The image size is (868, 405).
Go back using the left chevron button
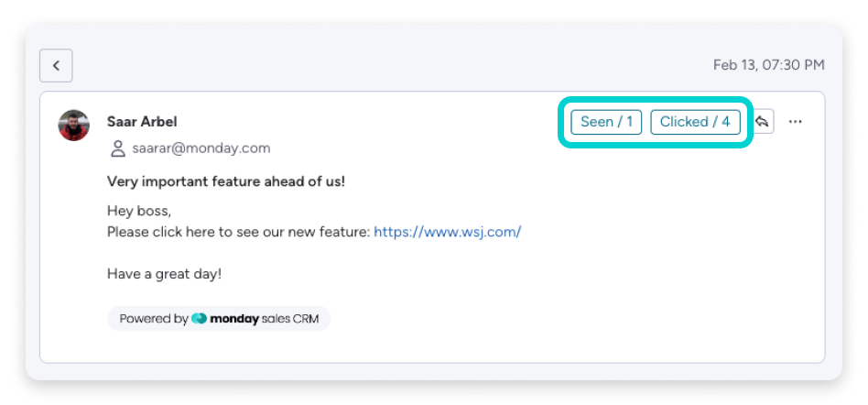pos(56,65)
